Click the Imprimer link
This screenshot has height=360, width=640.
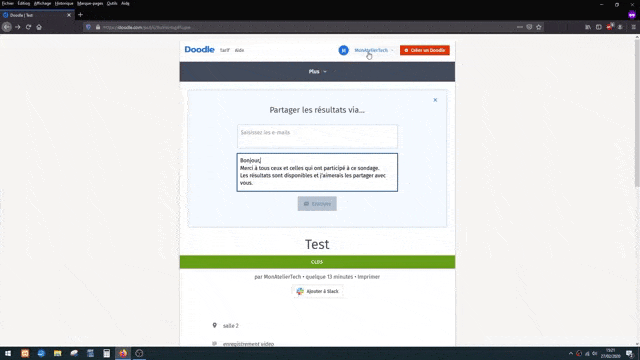(x=369, y=277)
